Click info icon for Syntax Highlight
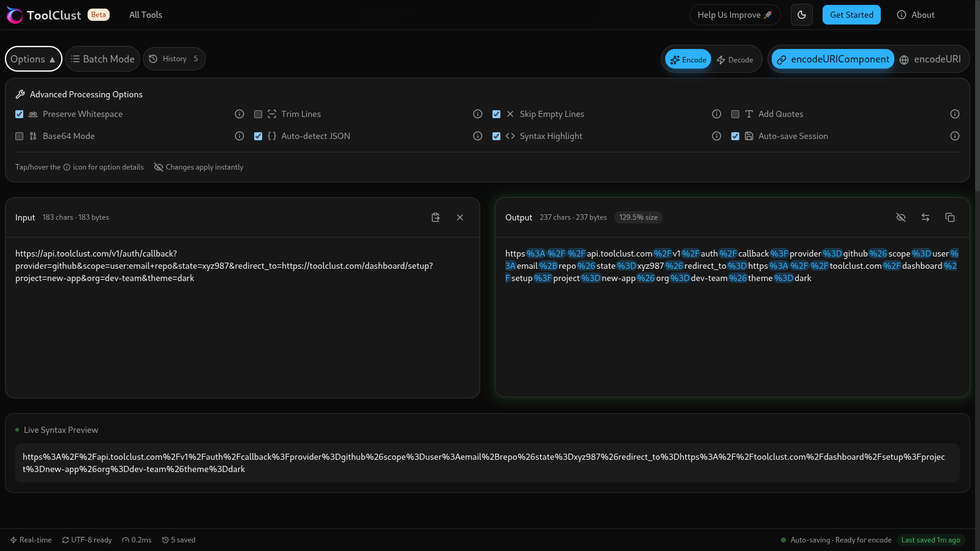The image size is (980, 551). (717, 136)
